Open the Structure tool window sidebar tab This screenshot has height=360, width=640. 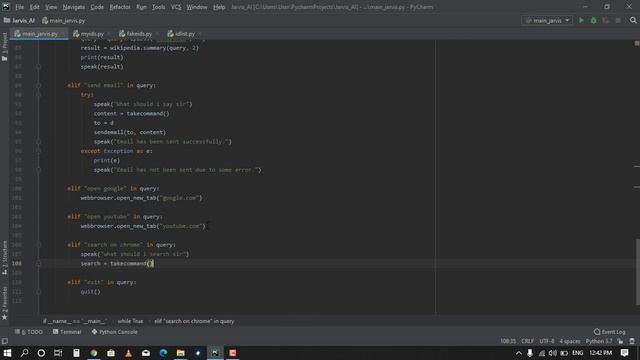(4, 257)
